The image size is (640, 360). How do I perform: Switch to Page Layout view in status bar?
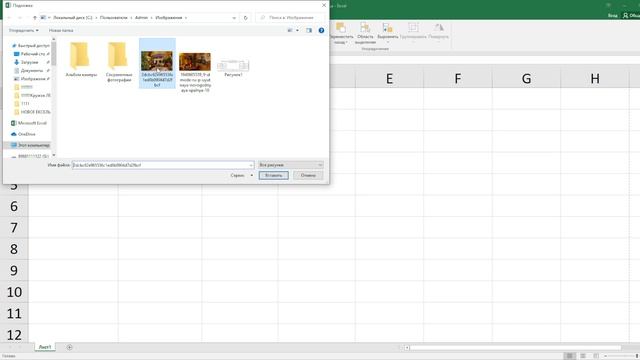583,356
